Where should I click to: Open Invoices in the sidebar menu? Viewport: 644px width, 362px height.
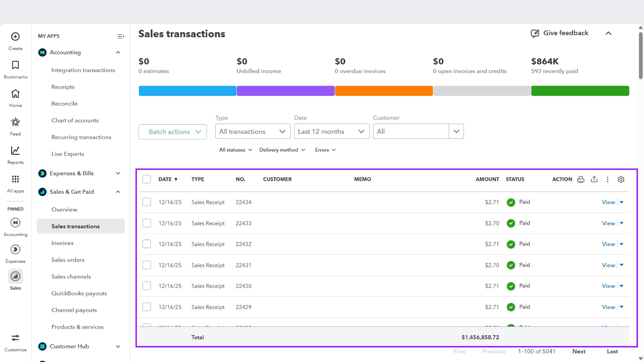63,243
